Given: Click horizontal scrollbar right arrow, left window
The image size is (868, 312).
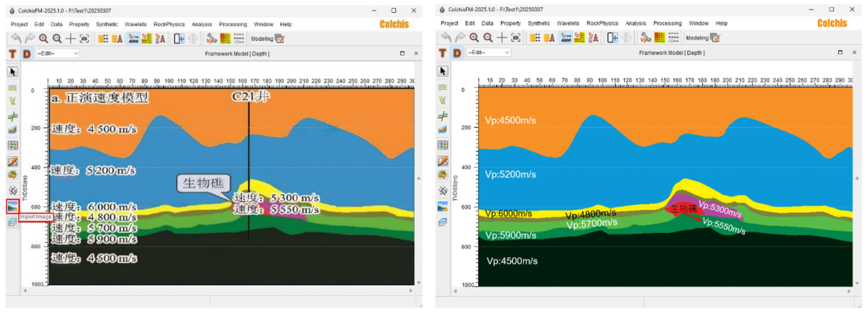Looking at the screenshot, I should (x=411, y=290).
